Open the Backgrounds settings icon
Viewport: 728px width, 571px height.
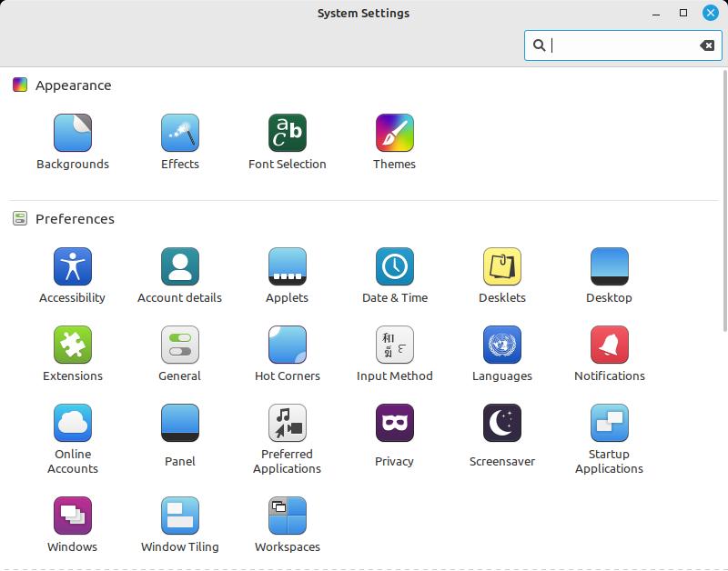click(x=73, y=133)
